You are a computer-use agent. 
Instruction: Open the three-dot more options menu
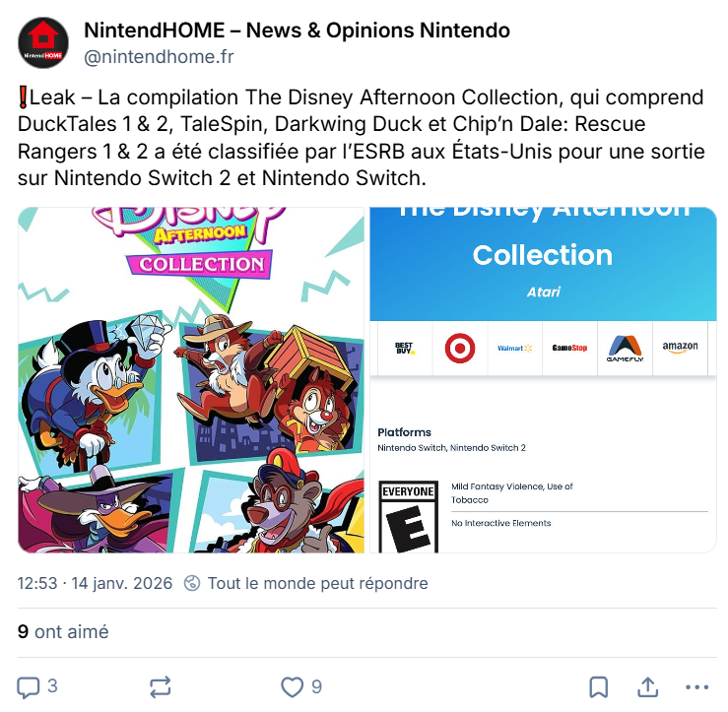coord(696,687)
